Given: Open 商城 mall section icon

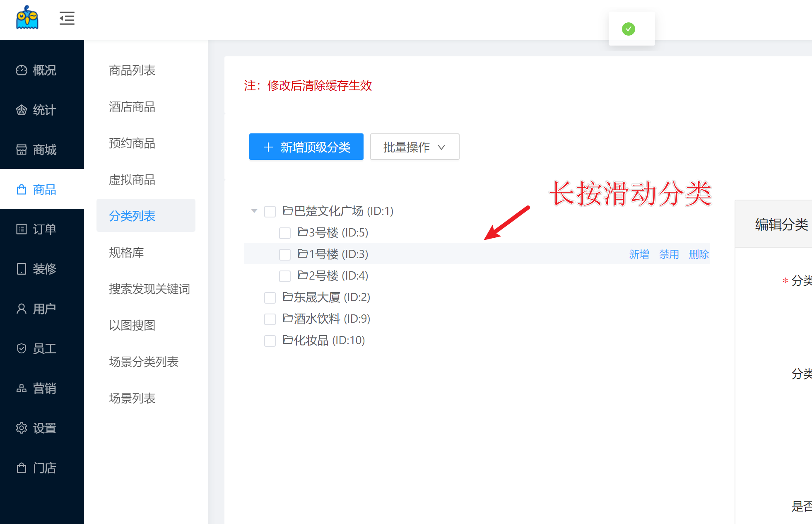Looking at the screenshot, I should tap(22, 150).
